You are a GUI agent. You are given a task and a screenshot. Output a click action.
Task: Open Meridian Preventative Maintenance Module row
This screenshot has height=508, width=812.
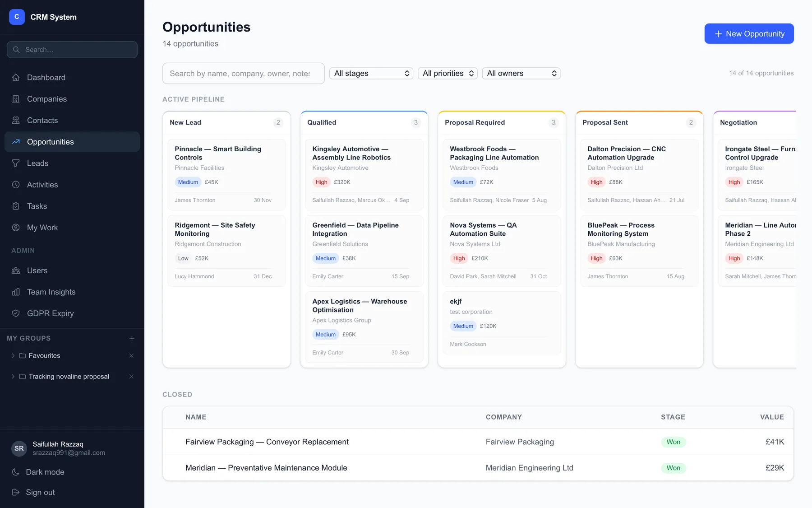(478, 468)
